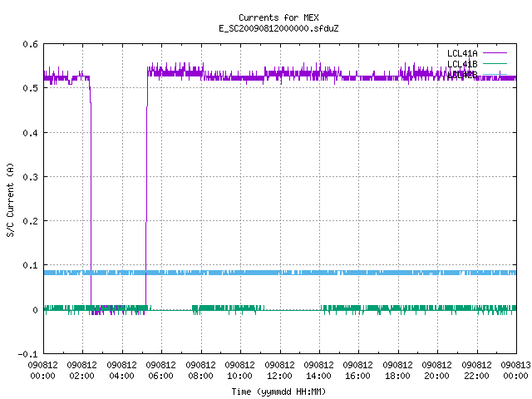Click the blue LCL42B trace near 12:00
Viewport: 532px width, 399px height.
[280, 273]
